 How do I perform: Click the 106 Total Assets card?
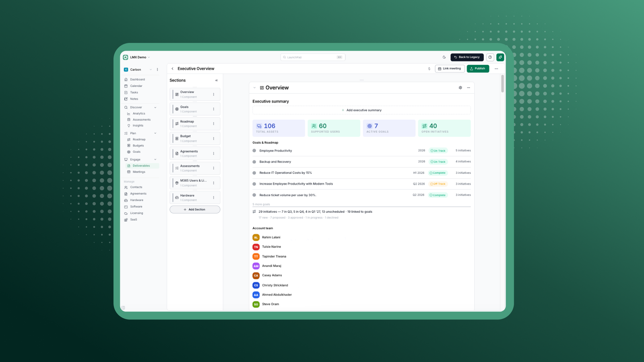(279, 128)
